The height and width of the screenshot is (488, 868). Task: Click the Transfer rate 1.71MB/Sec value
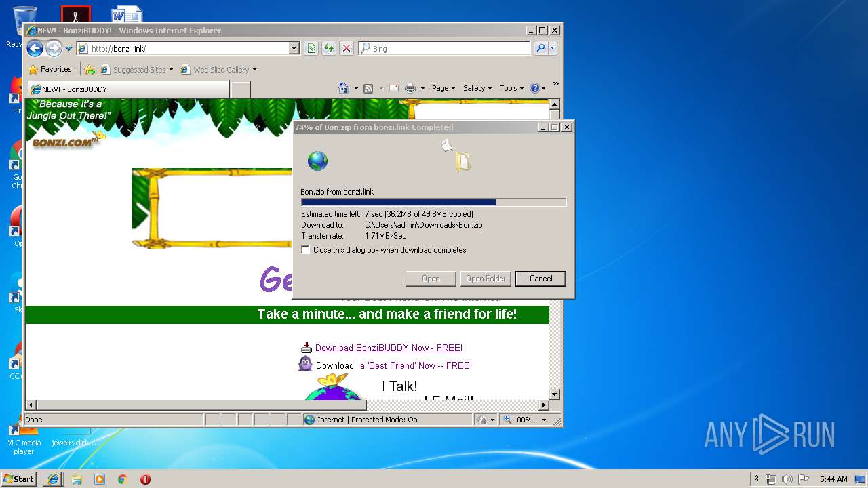pos(386,236)
